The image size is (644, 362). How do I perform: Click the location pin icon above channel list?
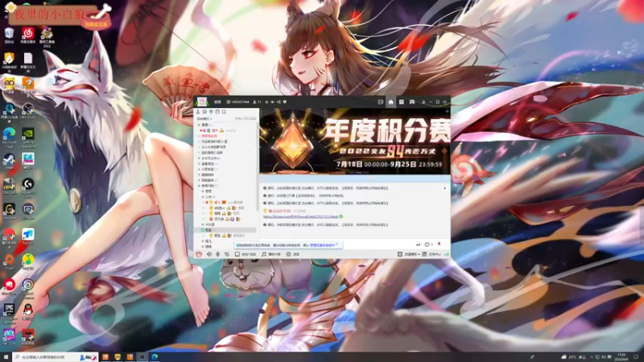(211, 112)
